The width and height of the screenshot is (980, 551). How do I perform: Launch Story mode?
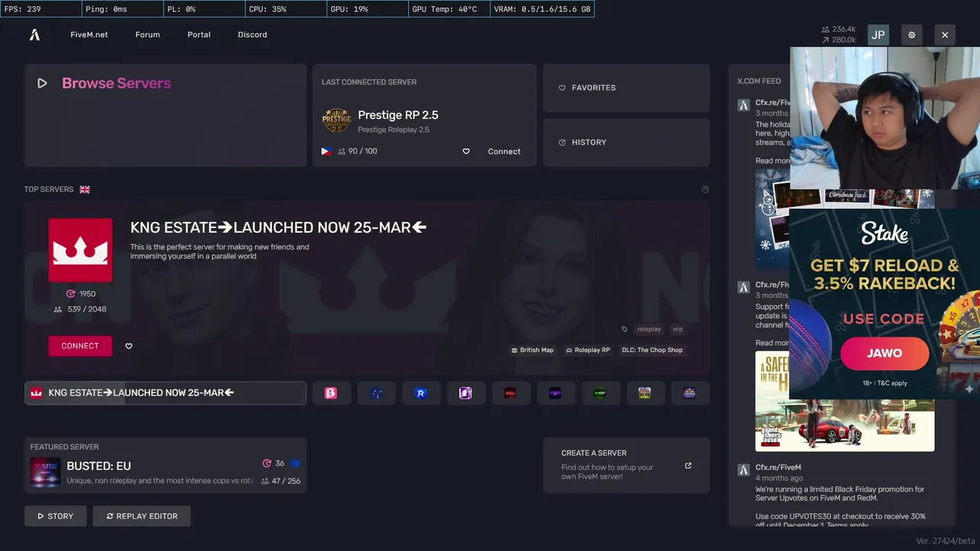pos(56,516)
